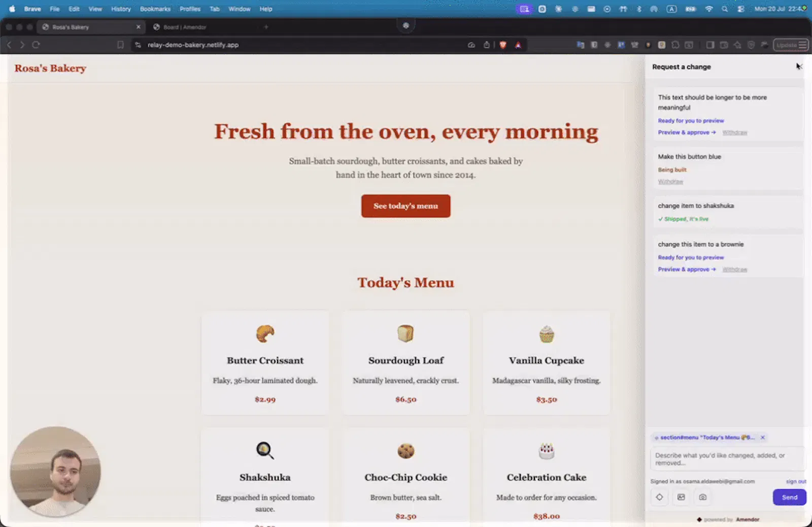Click the Amendor powered-by link

coord(748,519)
